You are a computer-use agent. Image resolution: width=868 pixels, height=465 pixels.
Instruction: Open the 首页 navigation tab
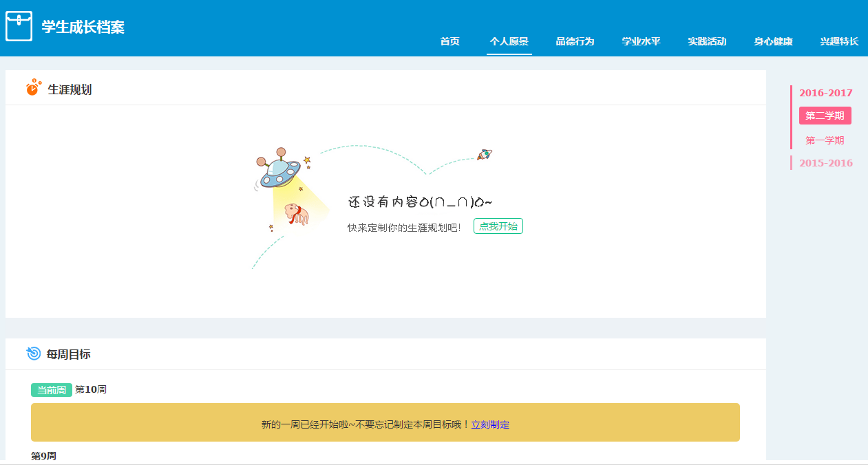click(450, 41)
